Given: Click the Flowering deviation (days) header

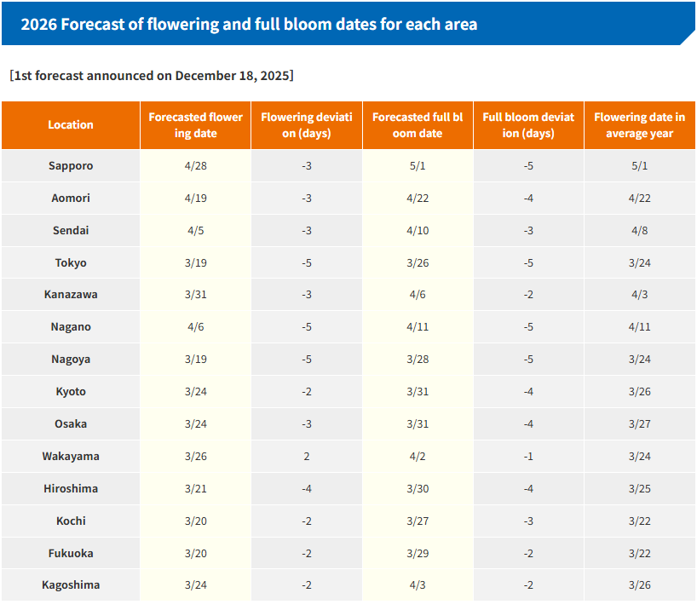Looking at the screenshot, I should click(x=307, y=125).
